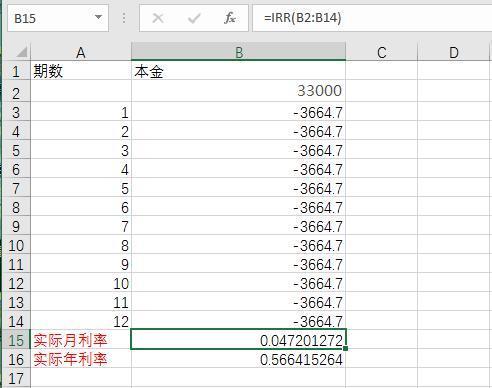Click the formula bar options dots

pos(124,18)
